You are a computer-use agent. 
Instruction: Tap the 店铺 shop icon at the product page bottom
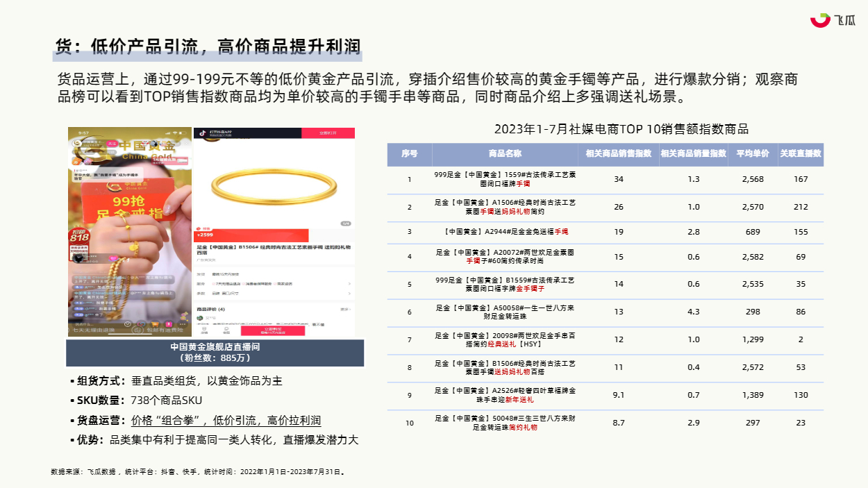tap(204, 330)
